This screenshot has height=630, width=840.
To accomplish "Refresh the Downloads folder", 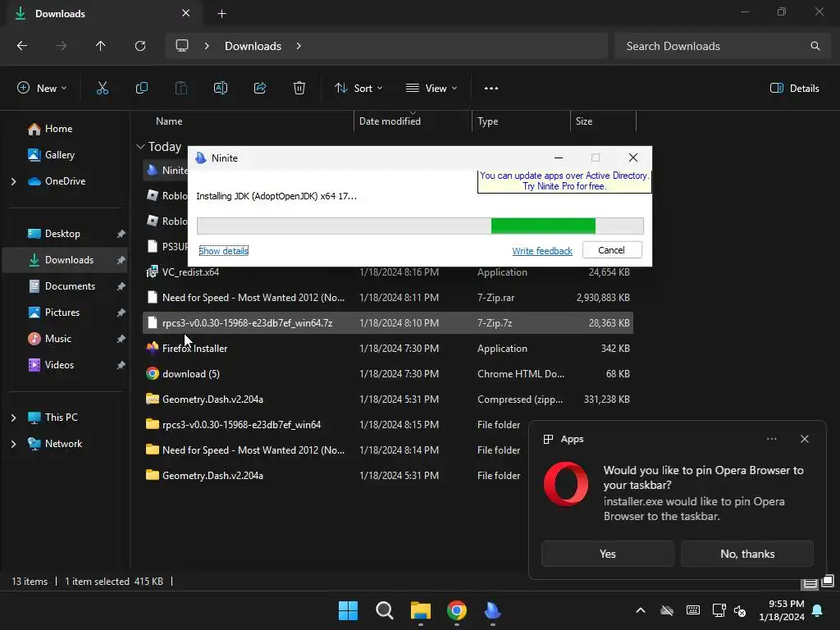I will point(140,46).
